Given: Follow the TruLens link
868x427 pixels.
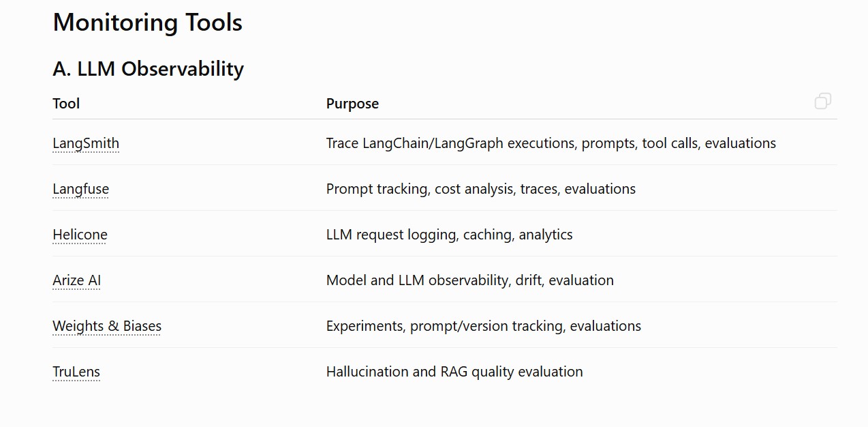Looking at the screenshot, I should [x=76, y=372].
